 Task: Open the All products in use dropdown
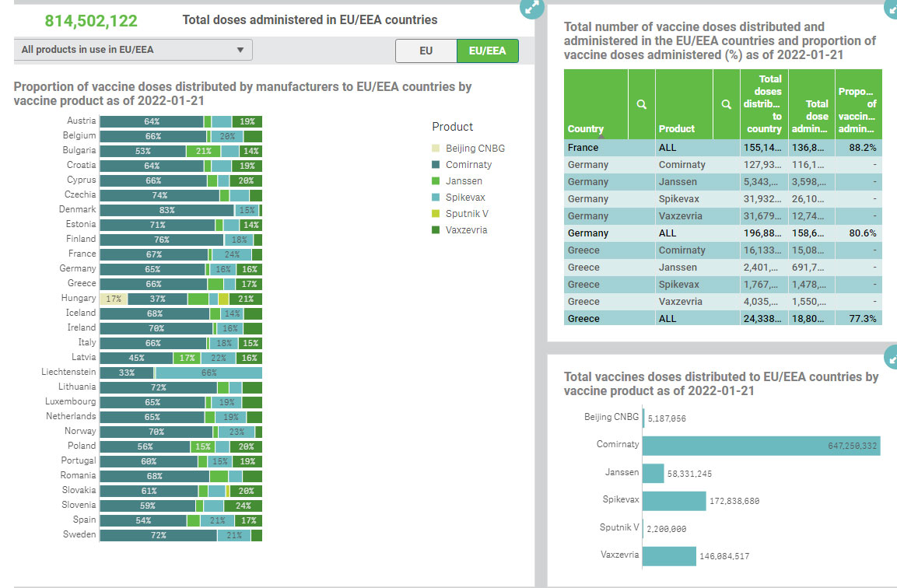click(x=133, y=50)
